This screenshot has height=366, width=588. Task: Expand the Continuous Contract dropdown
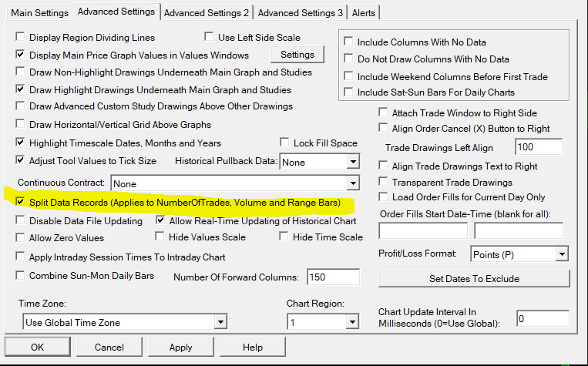(352, 184)
